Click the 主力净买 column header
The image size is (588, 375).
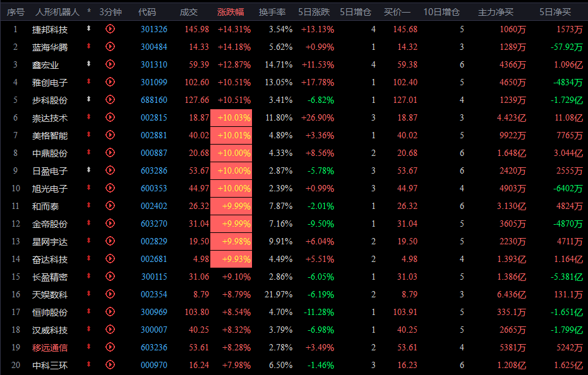[496, 13]
